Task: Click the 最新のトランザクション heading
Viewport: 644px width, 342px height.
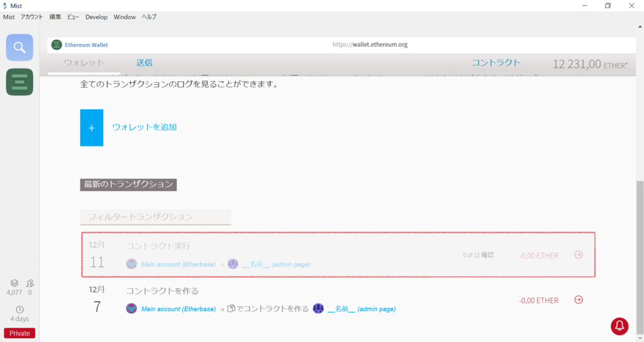Action: tap(128, 184)
